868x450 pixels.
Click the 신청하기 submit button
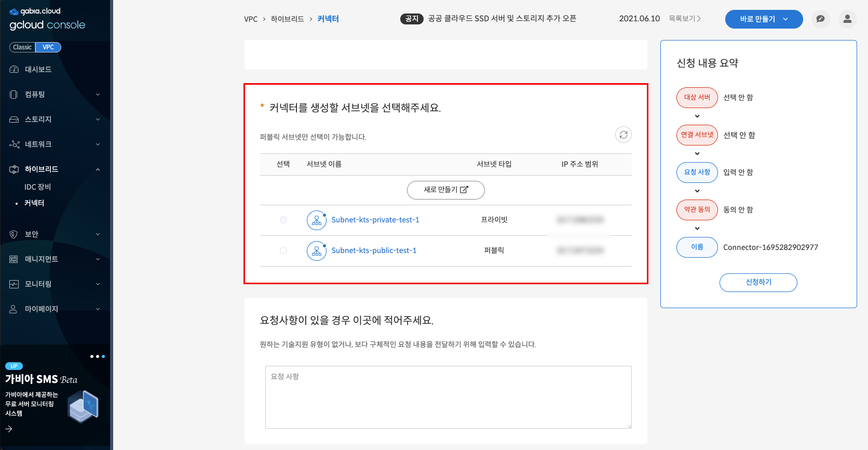pyautogui.click(x=758, y=282)
